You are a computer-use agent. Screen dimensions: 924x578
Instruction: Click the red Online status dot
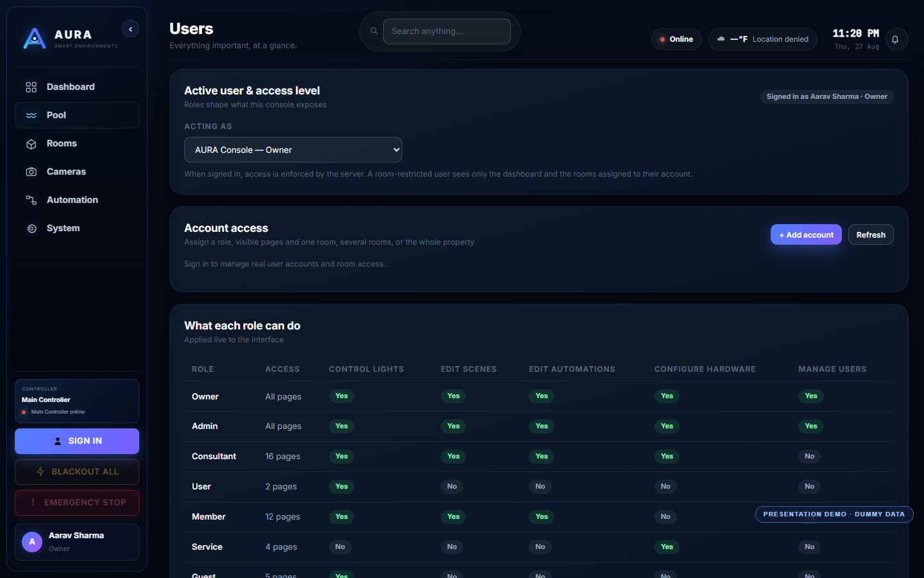(x=662, y=40)
